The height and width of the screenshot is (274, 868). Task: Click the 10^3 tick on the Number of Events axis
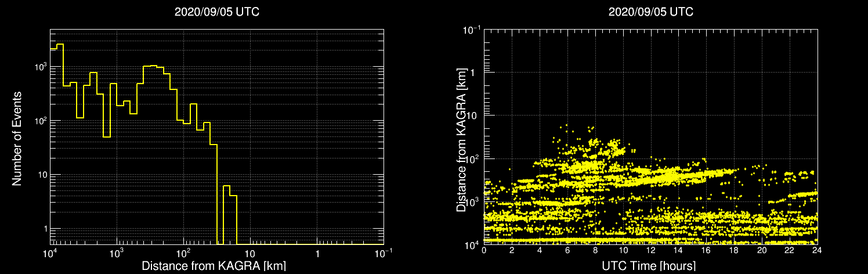click(40, 66)
